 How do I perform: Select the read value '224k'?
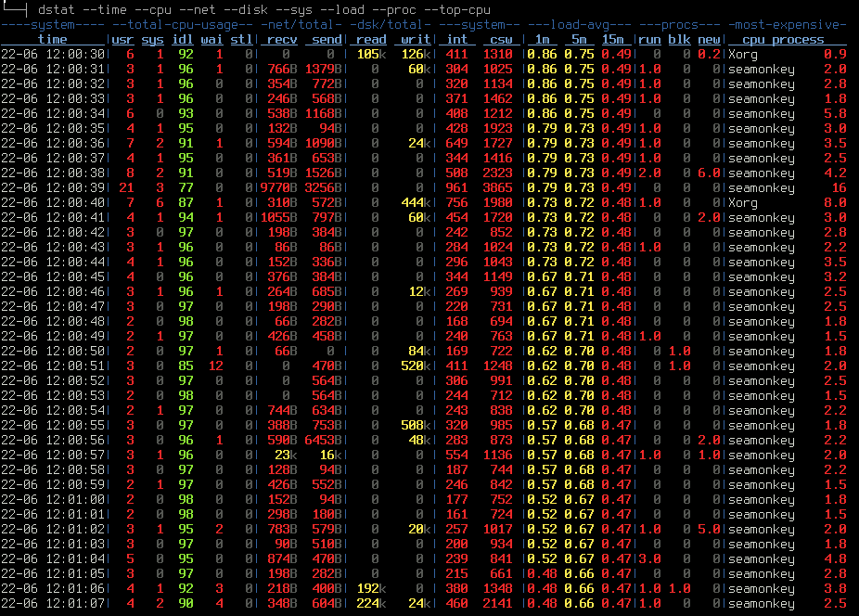(x=371, y=603)
